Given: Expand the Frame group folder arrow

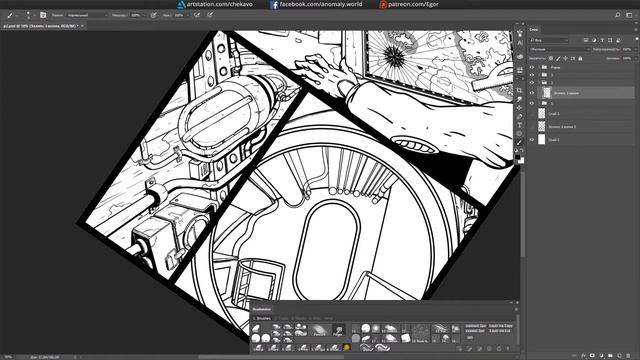Looking at the screenshot, I should click(539, 67).
